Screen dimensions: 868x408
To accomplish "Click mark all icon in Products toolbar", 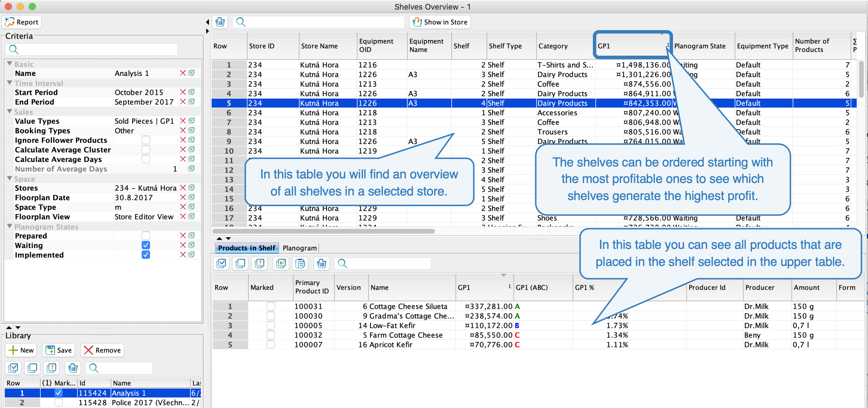I will pos(221,263).
